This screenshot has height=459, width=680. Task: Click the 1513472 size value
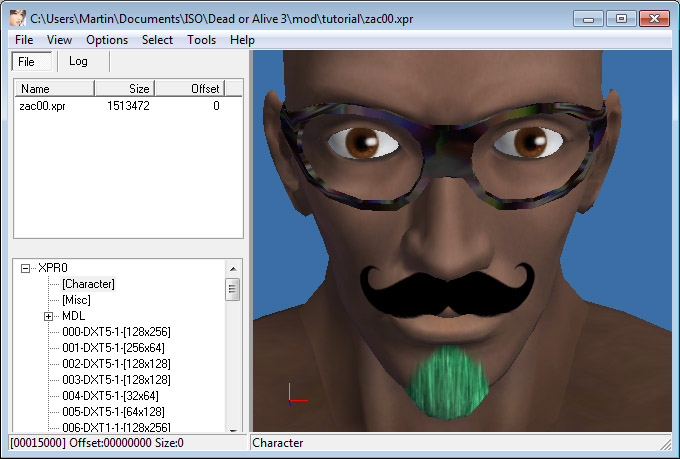[128, 106]
